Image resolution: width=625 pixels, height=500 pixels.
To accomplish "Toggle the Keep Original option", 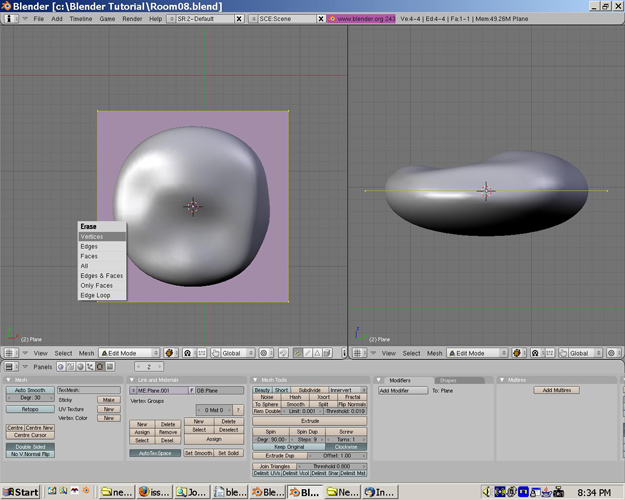I will tap(288, 446).
